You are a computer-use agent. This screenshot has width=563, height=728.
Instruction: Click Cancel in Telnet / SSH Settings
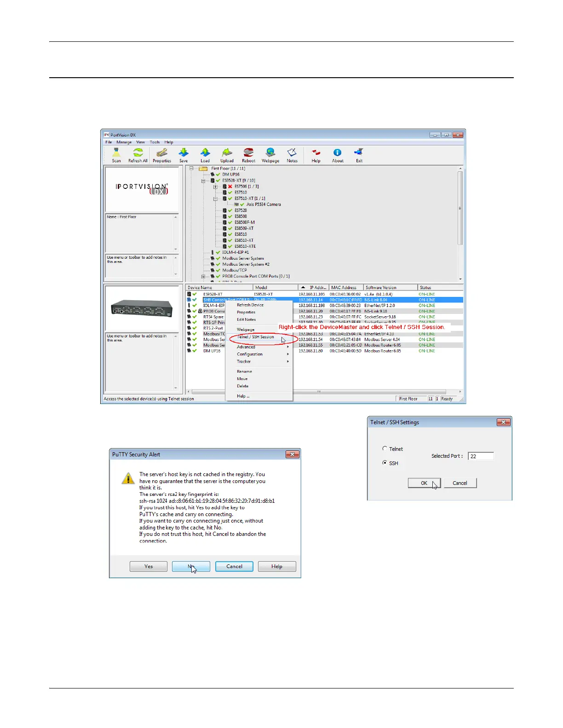tap(460, 483)
